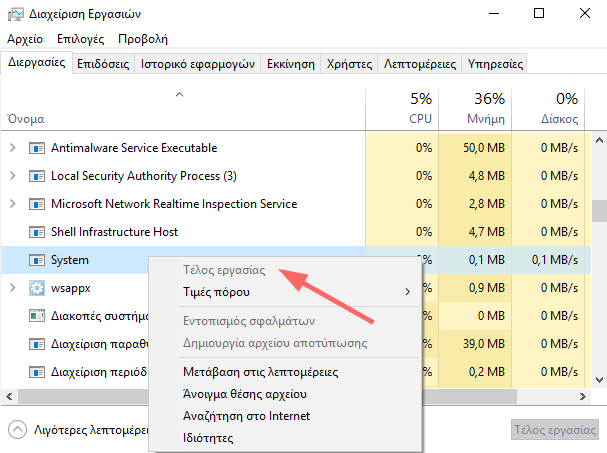Viewport: 607px width, 453px height.
Task: Click the Διακοπές συστήματος process icon
Action: point(37,316)
